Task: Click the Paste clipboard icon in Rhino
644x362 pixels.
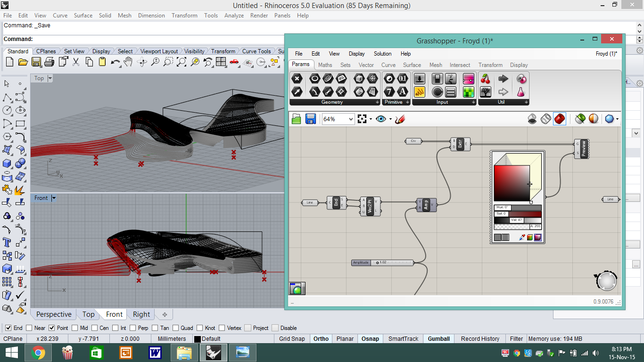Action: (102, 62)
